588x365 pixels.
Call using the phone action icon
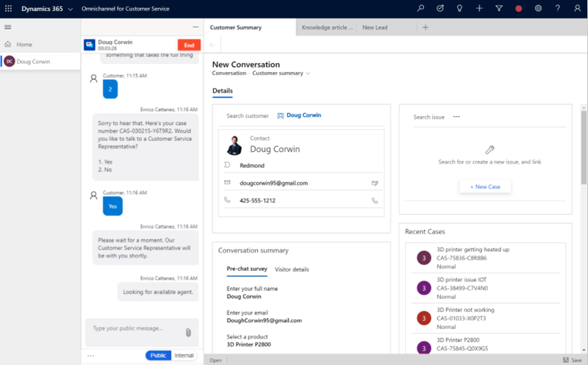pos(374,200)
